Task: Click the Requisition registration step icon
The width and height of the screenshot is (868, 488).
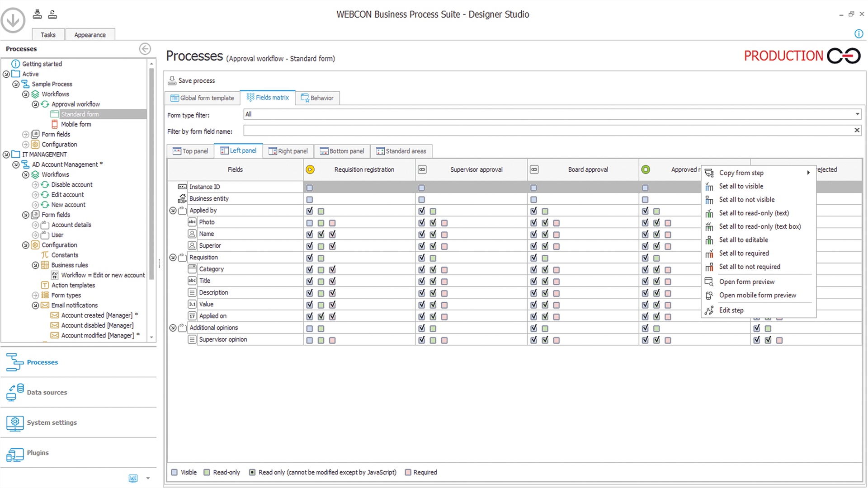Action: [310, 169]
